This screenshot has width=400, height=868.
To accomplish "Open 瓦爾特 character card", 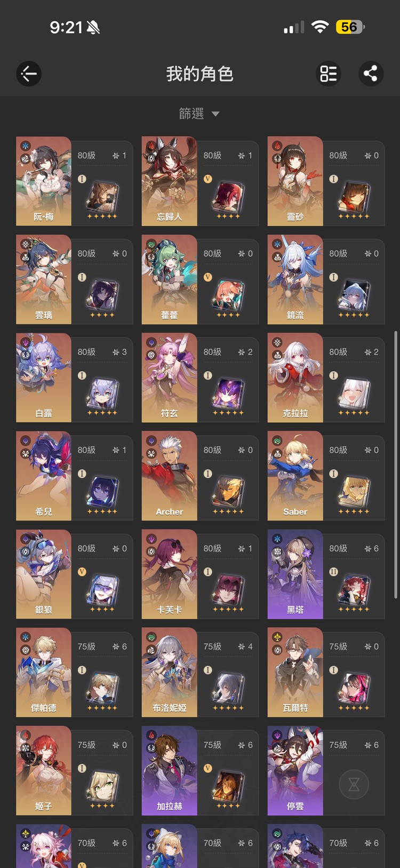I will pyautogui.click(x=326, y=672).
